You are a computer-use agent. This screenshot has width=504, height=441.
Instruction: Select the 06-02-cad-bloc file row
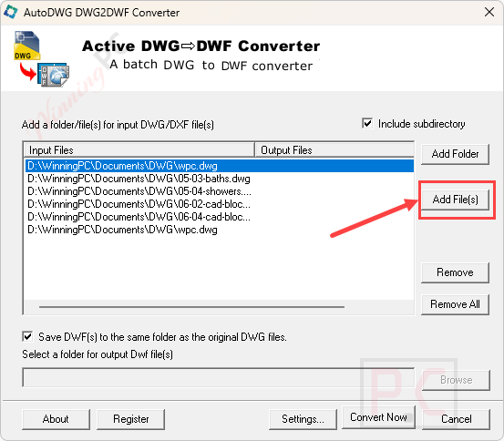click(x=220, y=204)
